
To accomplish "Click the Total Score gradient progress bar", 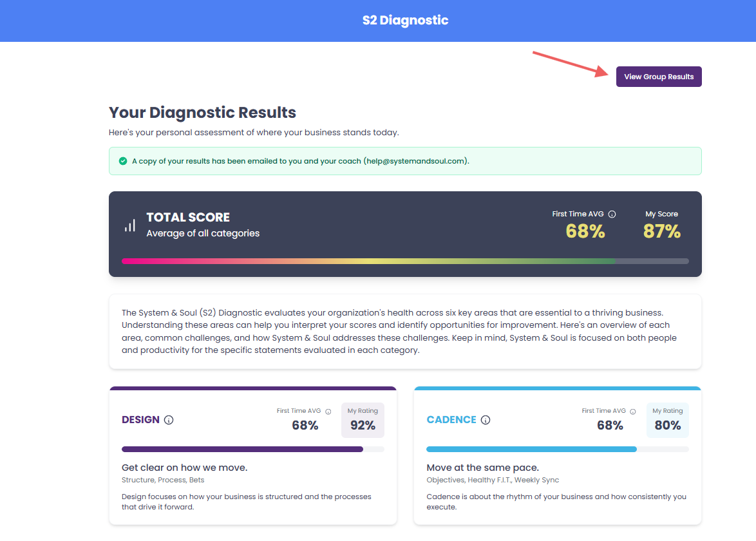I will point(405,261).
